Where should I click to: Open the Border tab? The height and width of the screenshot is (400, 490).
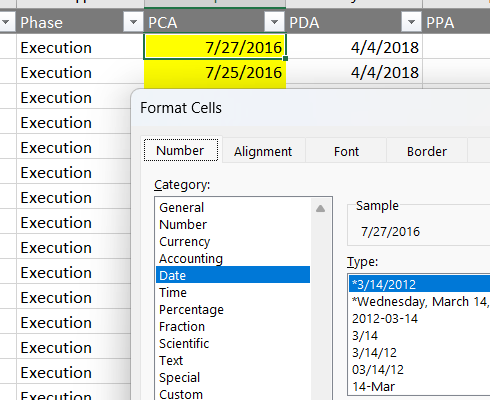pyautogui.click(x=427, y=152)
